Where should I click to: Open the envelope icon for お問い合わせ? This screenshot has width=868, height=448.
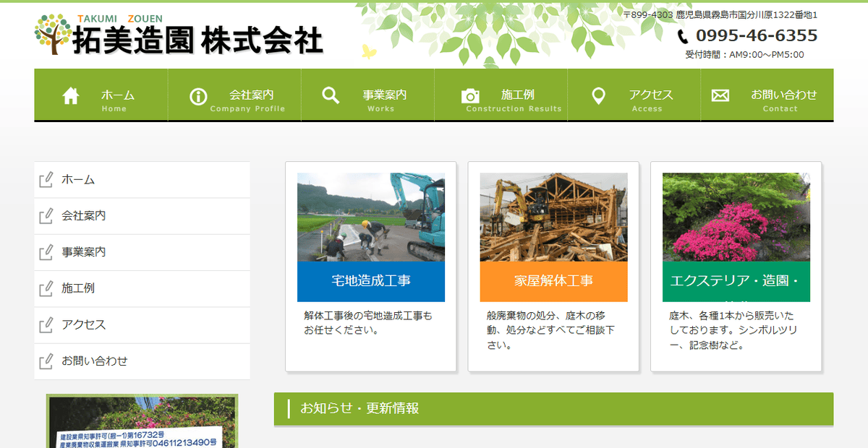(x=719, y=95)
